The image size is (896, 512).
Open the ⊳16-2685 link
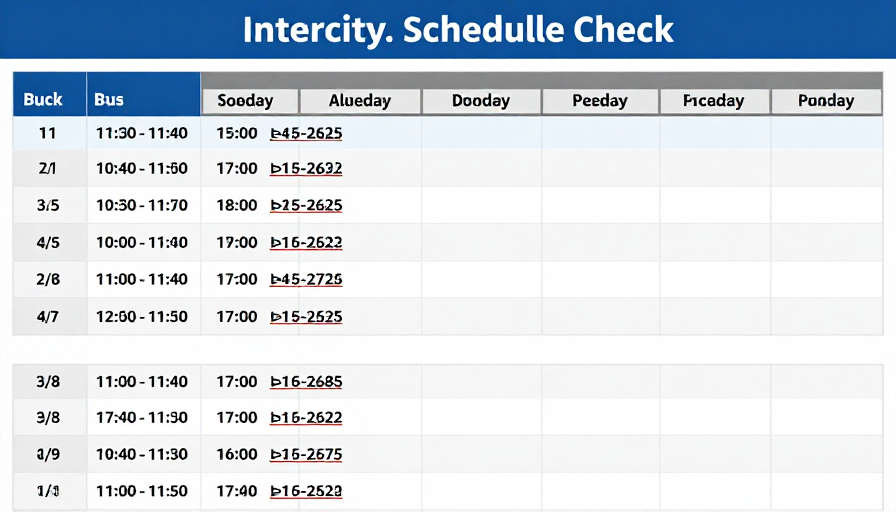(x=306, y=382)
